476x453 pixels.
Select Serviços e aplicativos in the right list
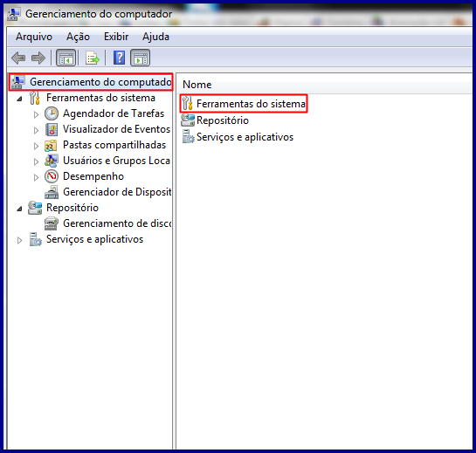tap(245, 137)
